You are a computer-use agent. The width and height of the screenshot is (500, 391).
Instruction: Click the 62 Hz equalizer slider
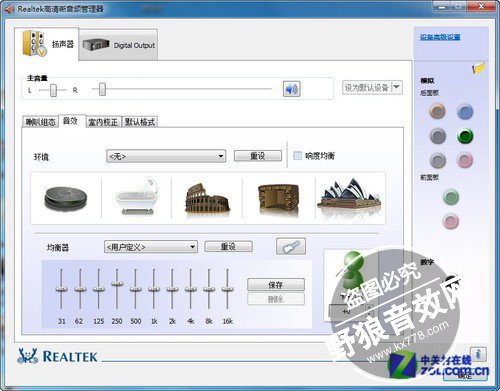pyautogui.click(x=80, y=289)
